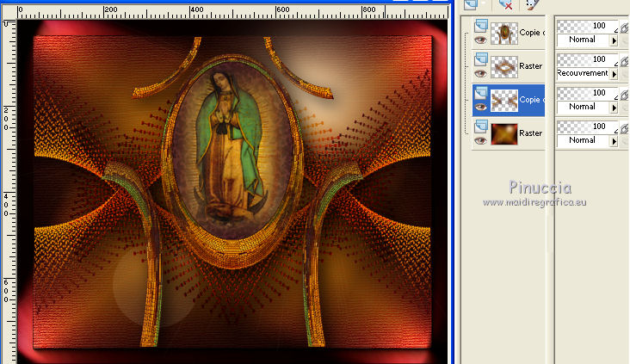Click the layer type icon of the top Copie layer

pos(480,26)
